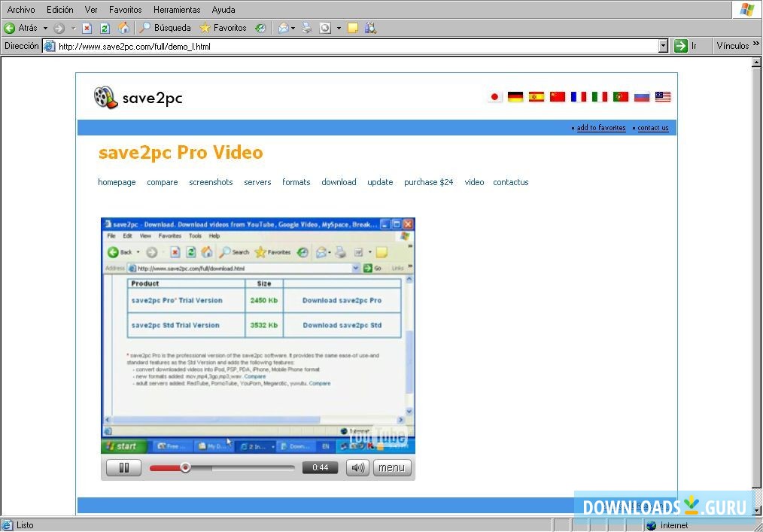763x532 pixels.
Task: Select the French flag language icon
Action: click(578, 96)
